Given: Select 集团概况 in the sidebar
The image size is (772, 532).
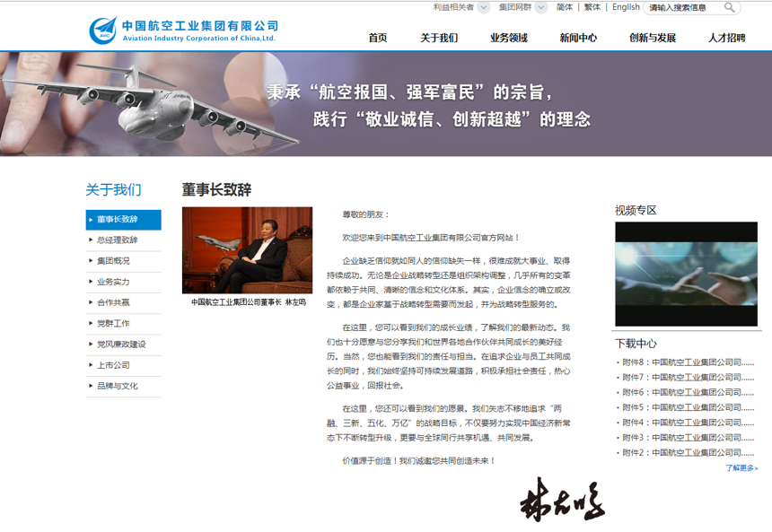Looking at the screenshot, I should (x=124, y=261).
